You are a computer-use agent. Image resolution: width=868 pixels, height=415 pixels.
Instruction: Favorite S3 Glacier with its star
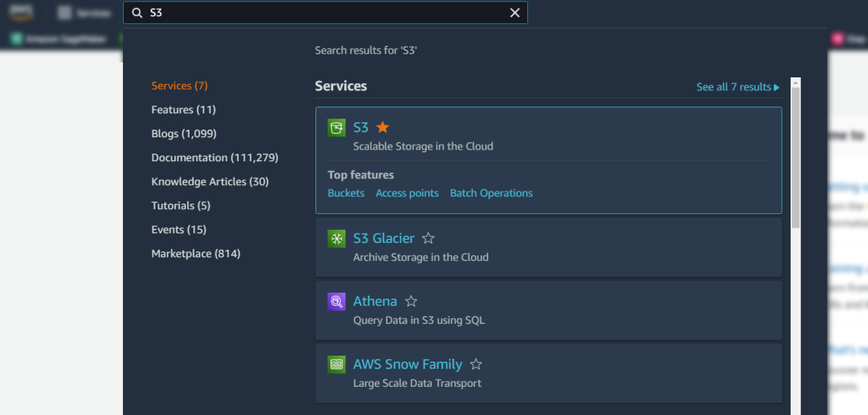[x=428, y=238]
